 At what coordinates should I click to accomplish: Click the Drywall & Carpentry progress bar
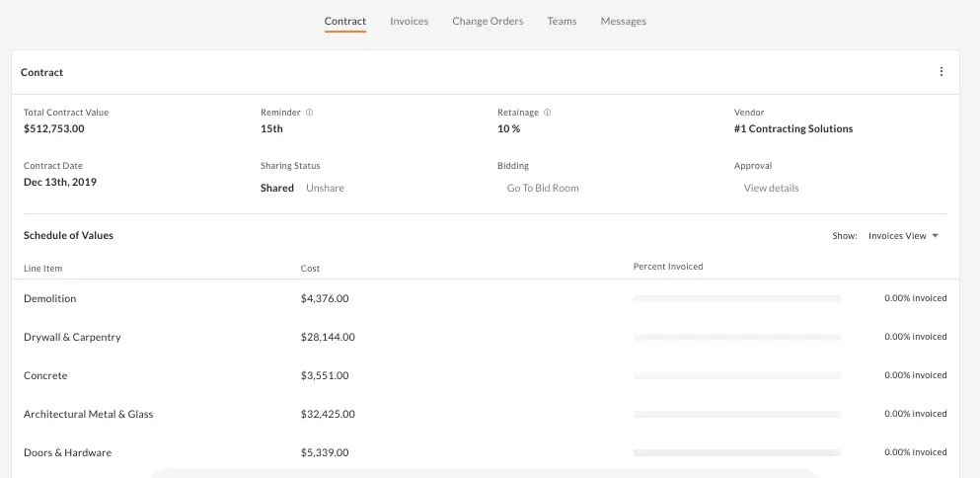point(737,337)
